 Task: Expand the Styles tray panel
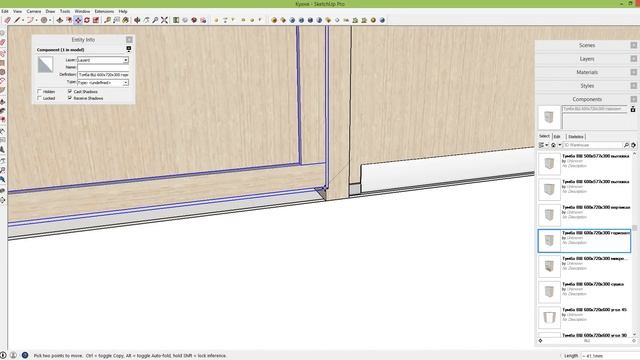586,86
